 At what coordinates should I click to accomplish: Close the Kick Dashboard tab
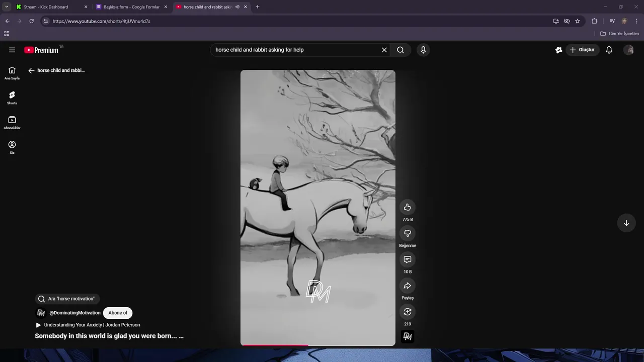click(x=86, y=7)
